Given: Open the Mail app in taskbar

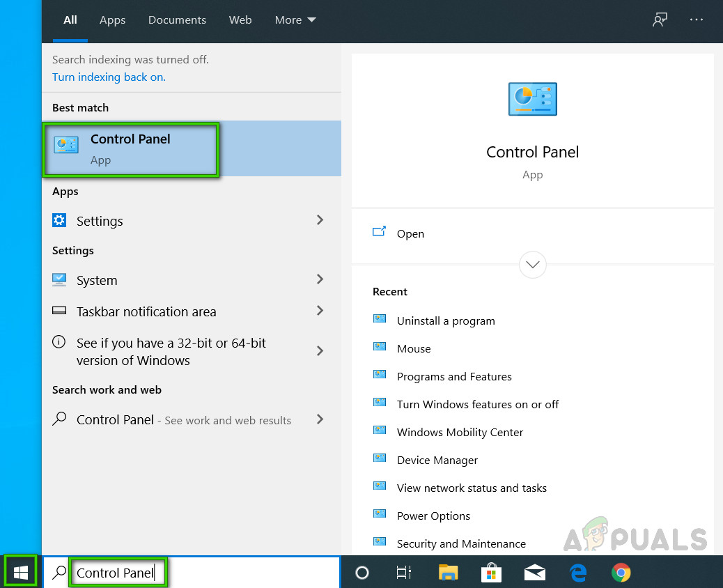Looking at the screenshot, I should point(535,573).
